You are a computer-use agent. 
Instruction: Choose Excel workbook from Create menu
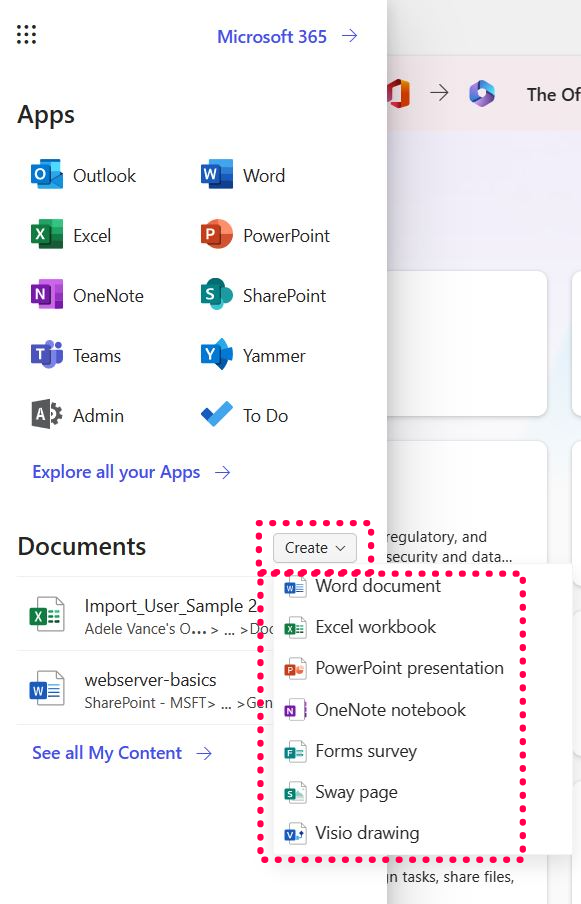[376, 627]
